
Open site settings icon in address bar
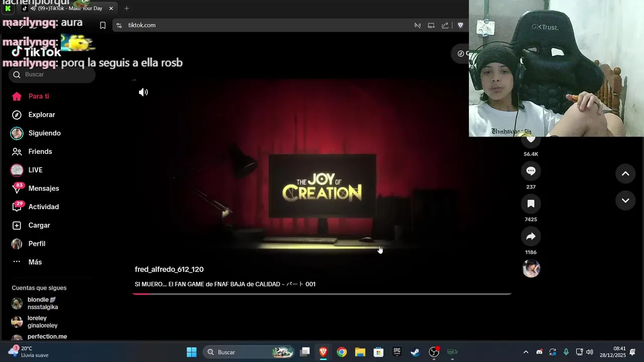[119, 25]
